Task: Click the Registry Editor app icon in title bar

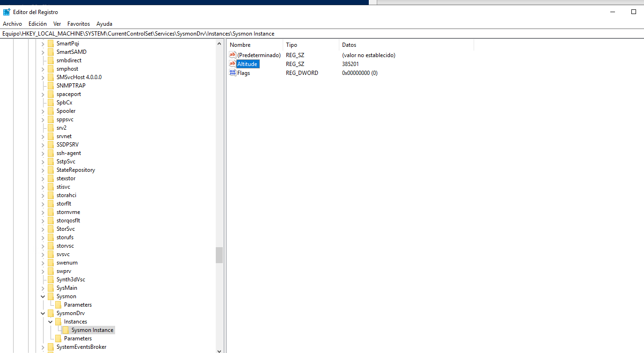Action: (x=7, y=12)
